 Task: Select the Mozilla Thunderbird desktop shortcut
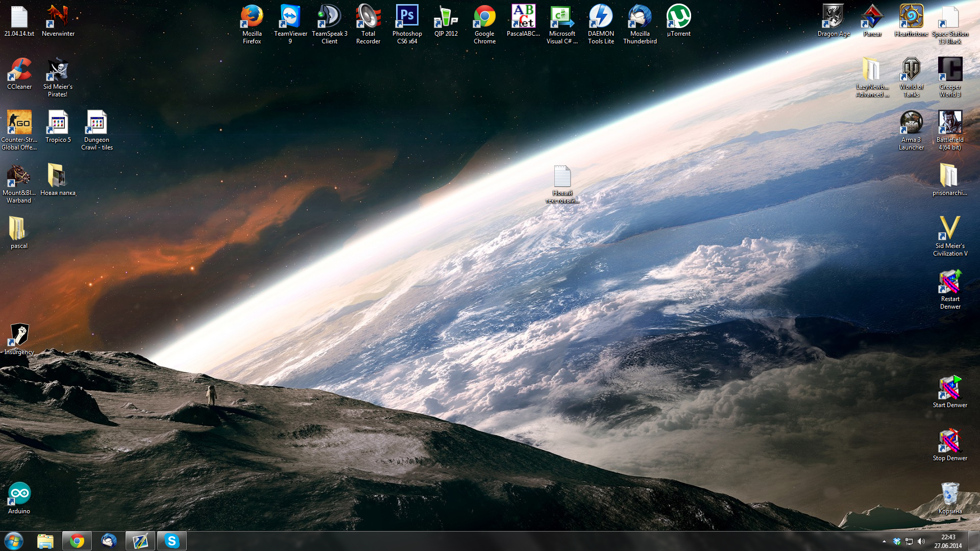(x=640, y=24)
